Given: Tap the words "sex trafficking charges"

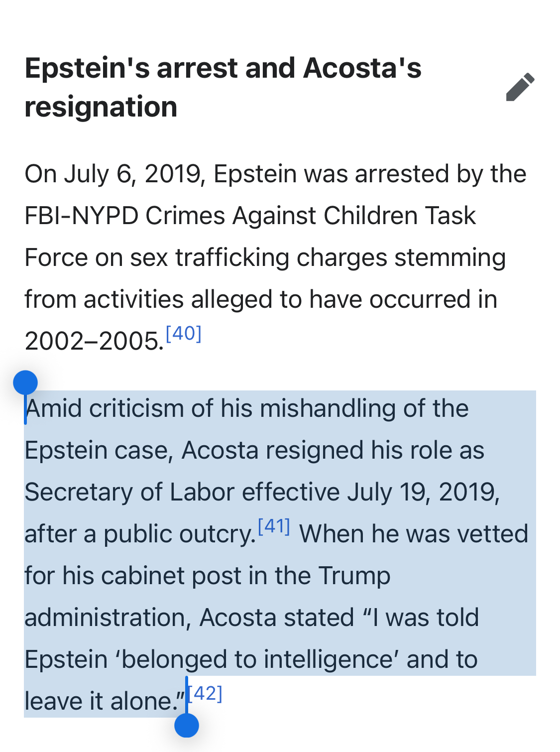Looking at the screenshot, I should 258,258.
